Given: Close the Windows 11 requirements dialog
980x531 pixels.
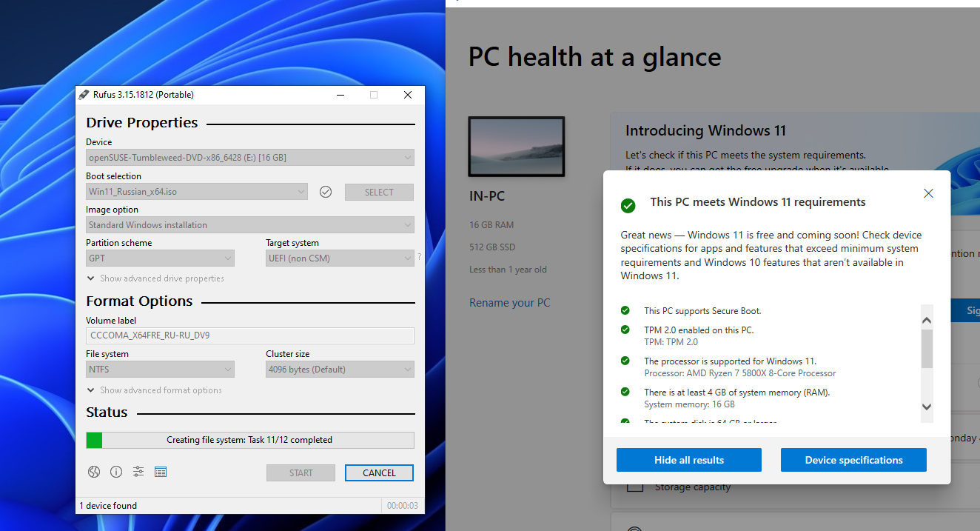Looking at the screenshot, I should point(929,193).
